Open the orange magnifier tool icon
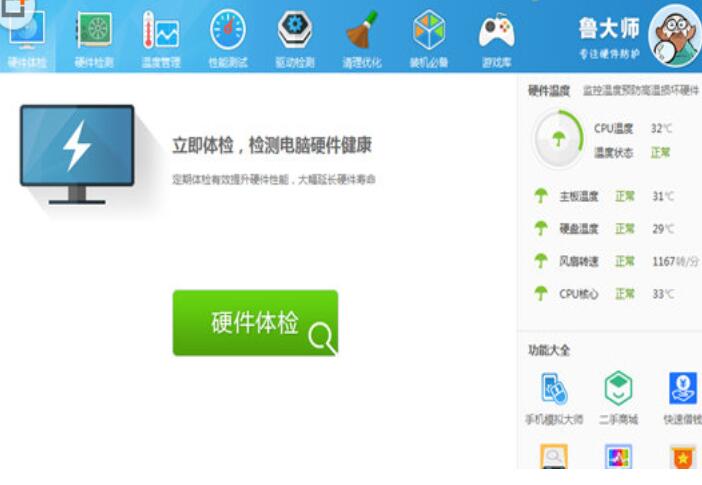The width and height of the screenshot is (702, 485). pos(554,456)
